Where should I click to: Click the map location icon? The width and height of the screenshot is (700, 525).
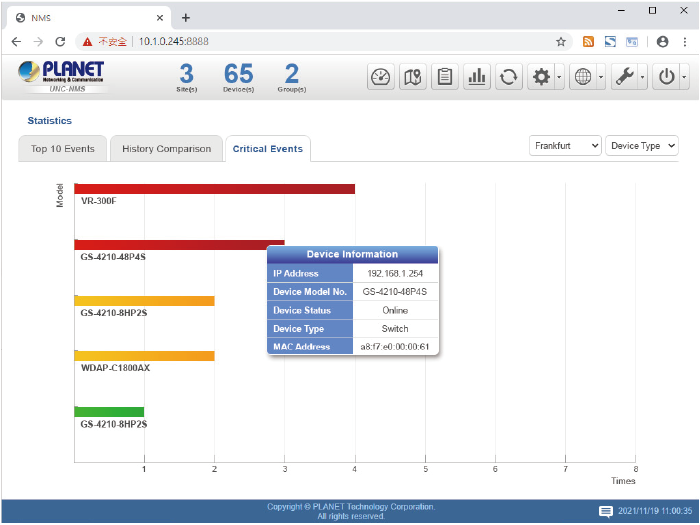(412, 77)
